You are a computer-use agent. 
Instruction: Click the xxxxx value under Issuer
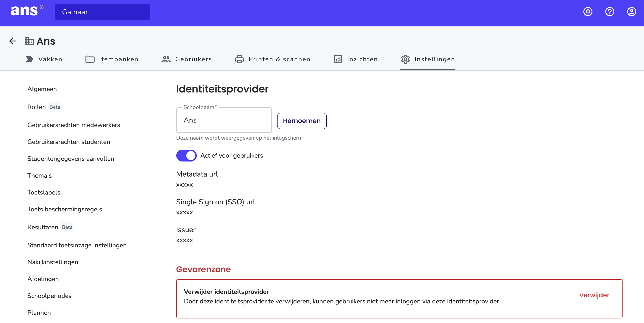(x=184, y=240)
